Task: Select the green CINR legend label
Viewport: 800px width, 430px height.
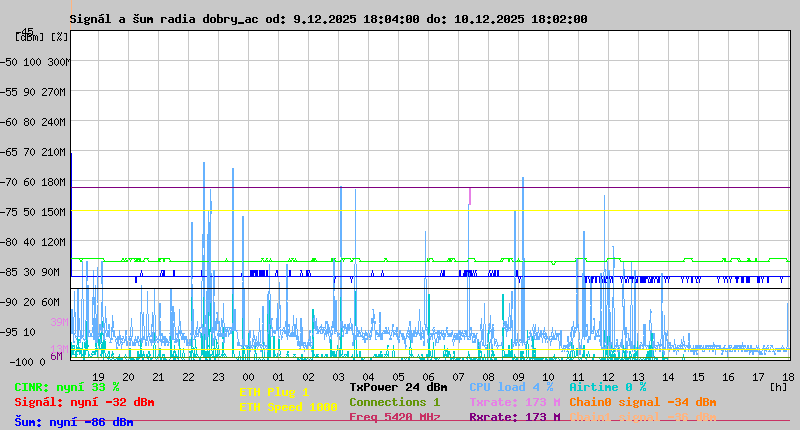Action: point(66,387)
